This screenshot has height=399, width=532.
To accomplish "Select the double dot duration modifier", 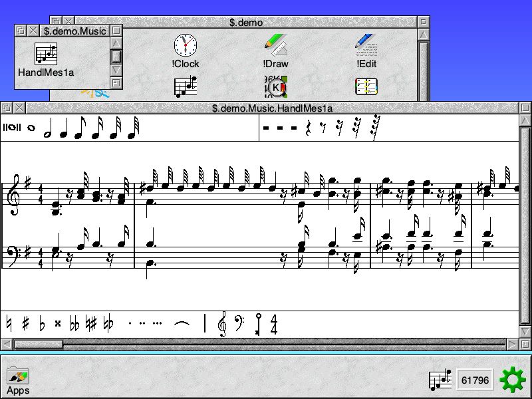I will tap(142, 323).
